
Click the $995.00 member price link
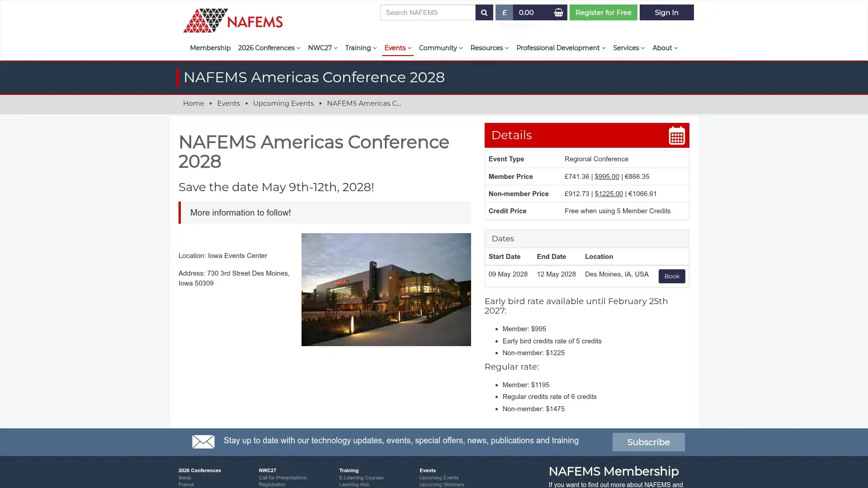pos(607,177)
